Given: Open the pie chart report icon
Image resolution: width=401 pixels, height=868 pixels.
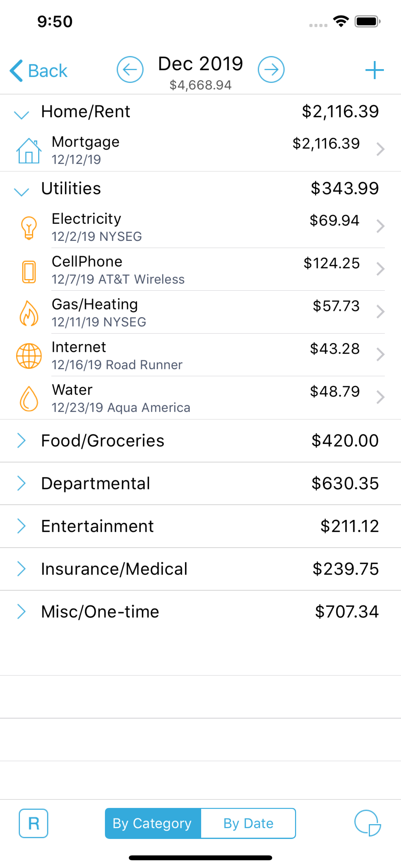Looking at the screenshot, I should (x=367, y=823).
